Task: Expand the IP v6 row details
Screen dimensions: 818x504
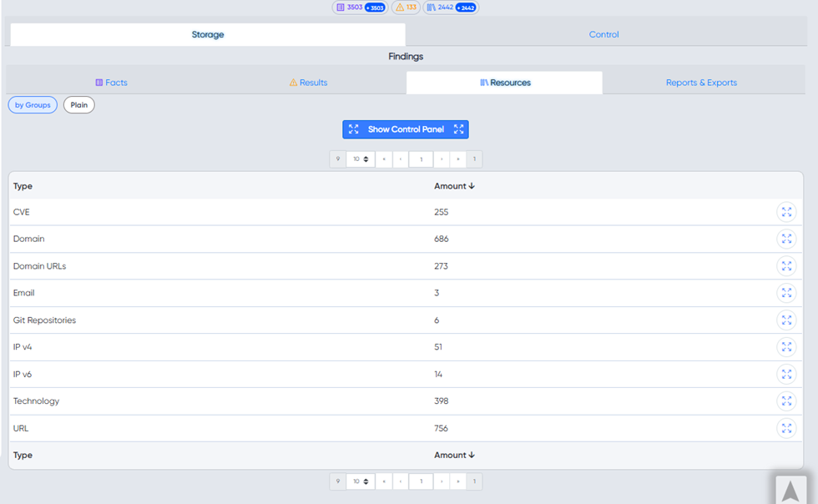Action: coord(786,374)
